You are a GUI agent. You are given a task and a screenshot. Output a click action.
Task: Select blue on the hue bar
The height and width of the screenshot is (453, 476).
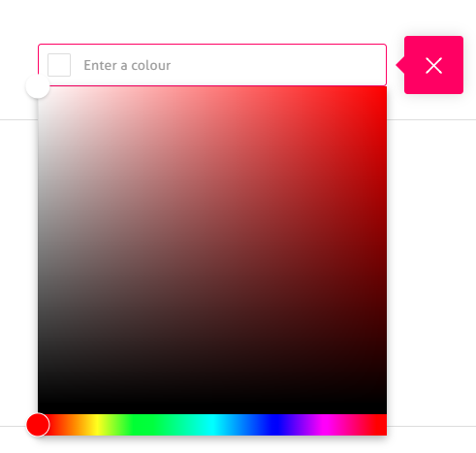(270, 425)
